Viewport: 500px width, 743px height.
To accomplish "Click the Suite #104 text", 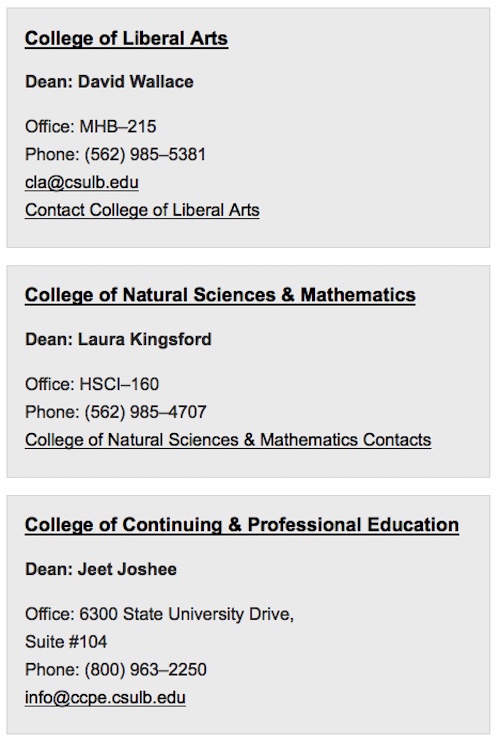I will click(x=66, y=642).
